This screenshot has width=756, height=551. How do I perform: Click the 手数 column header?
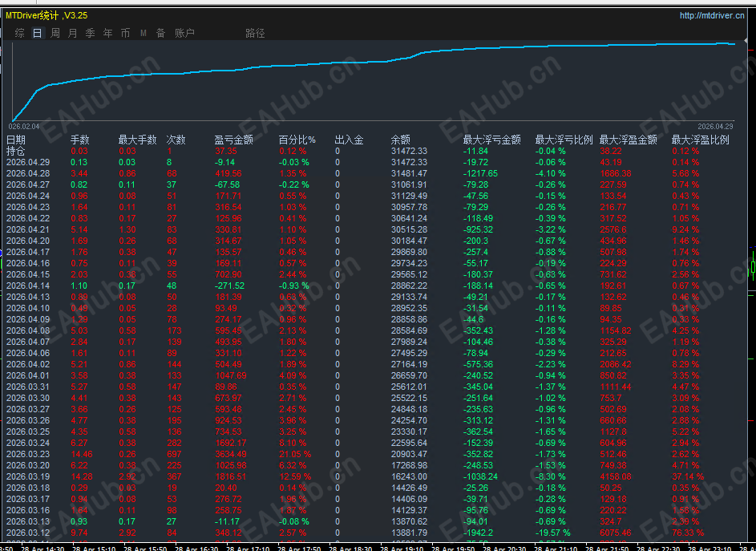[80, 140]
